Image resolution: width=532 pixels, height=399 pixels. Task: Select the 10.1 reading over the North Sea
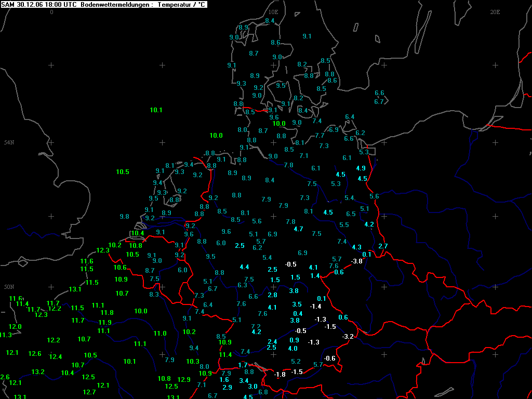point(156,110)
